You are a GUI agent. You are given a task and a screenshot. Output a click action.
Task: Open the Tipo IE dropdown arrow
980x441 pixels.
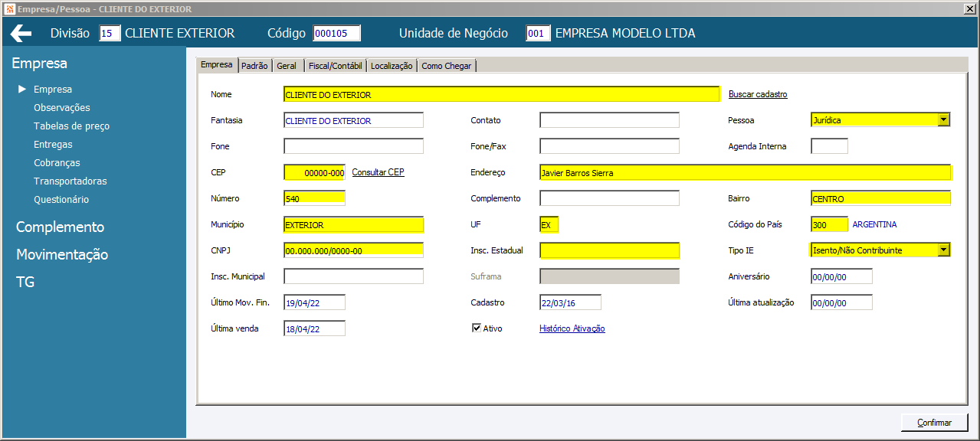click(943, 250)
